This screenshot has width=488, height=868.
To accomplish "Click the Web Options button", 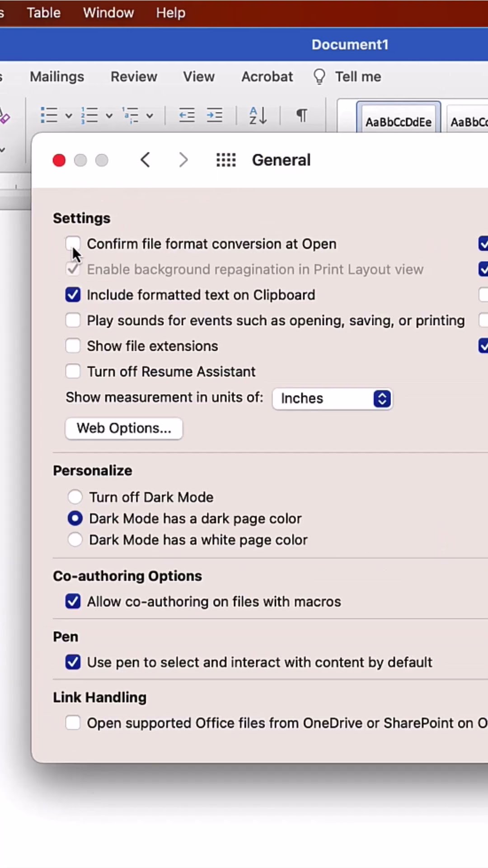I will tap(124, 428).
